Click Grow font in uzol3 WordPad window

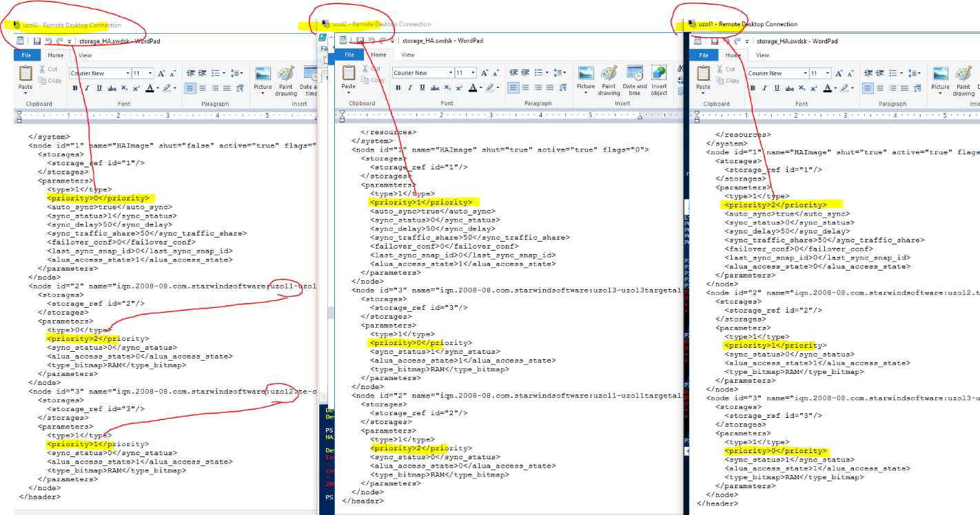tap(161, 73)
